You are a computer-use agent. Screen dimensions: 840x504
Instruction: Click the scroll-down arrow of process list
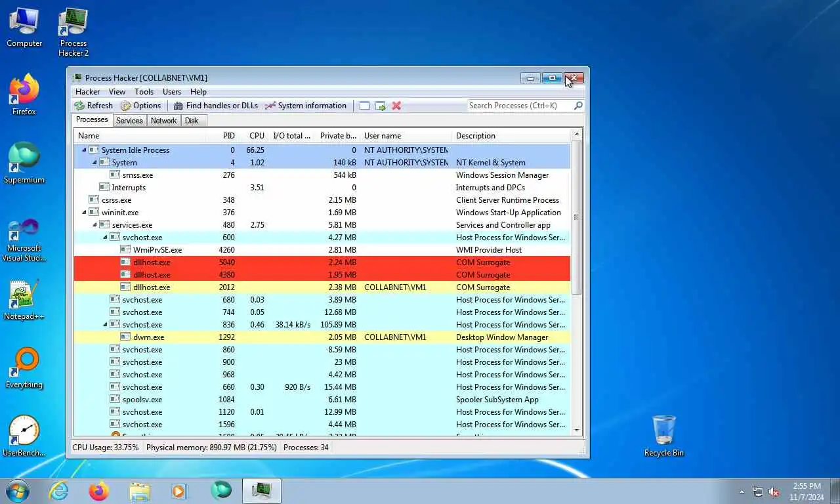pos(577,430)
